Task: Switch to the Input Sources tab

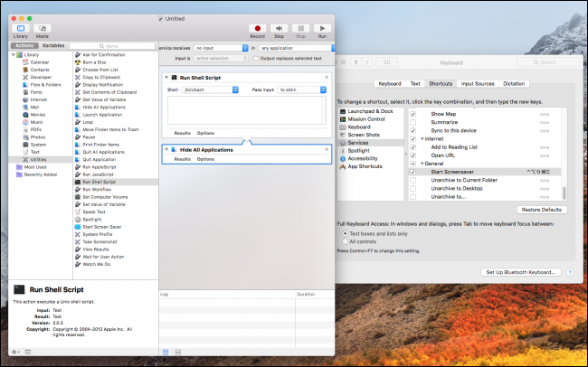Action: [478, 83]
